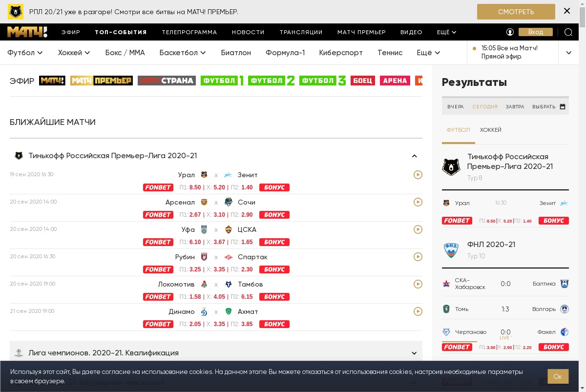Open the Телепрограмма menu item
Image resolution: width=586 pixels, height=392 pixels.
click(189, 32)
